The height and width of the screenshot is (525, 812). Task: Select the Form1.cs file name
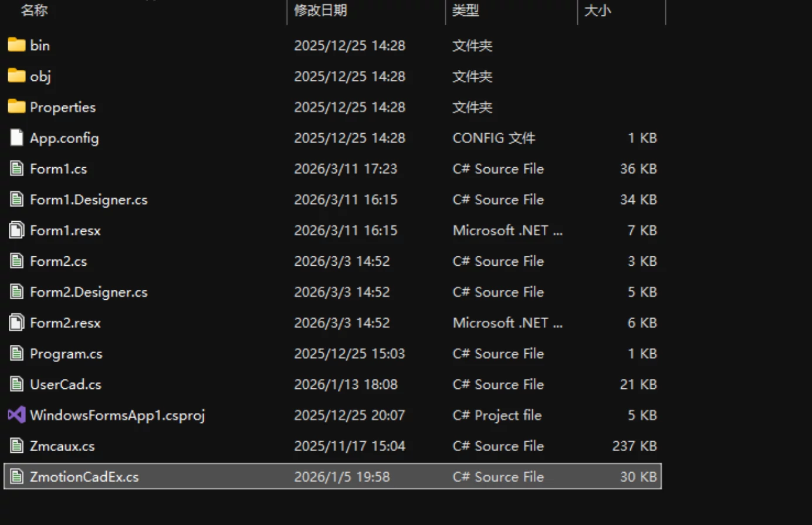point(59,169)
